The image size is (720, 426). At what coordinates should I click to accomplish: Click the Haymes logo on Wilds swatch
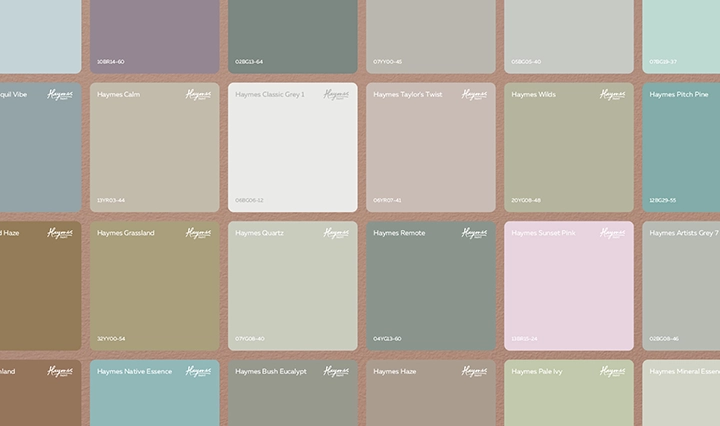click(x=613, y=95)
